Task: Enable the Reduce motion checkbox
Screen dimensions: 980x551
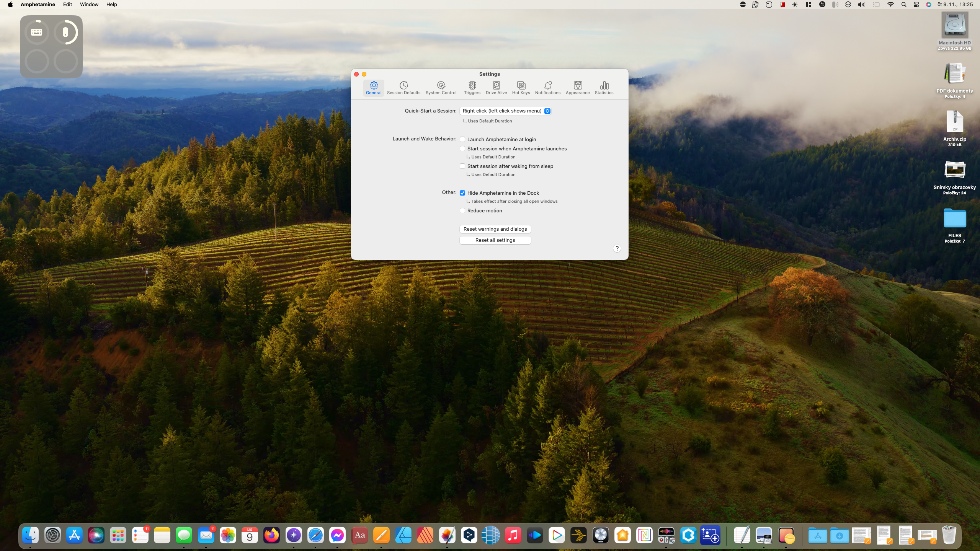Action: (x=462, y=210)
